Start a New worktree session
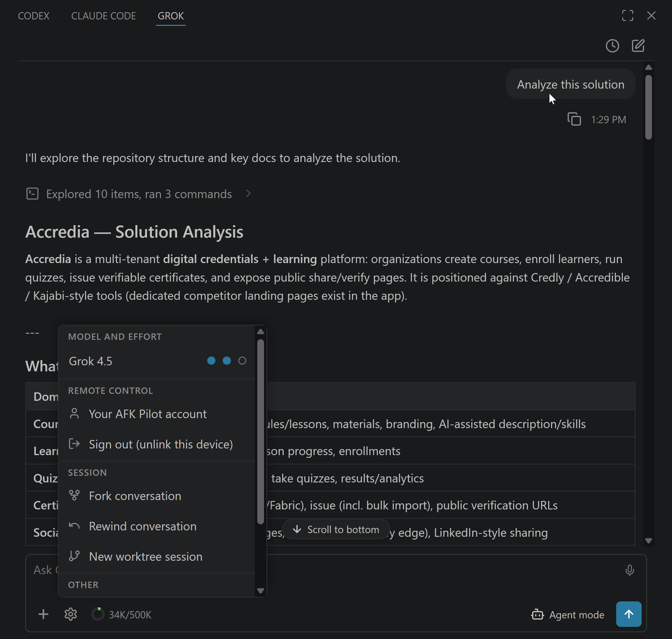The height and width of the screenshot is (639, 672). point(157,556)
